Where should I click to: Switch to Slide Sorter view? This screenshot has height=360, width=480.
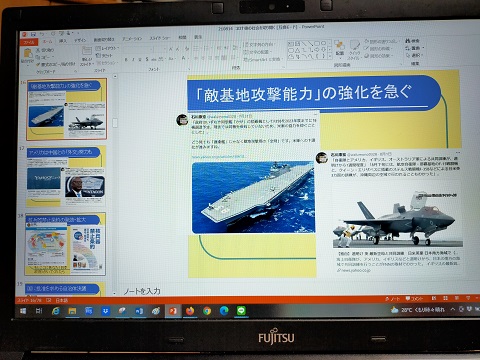pos(445,298)
